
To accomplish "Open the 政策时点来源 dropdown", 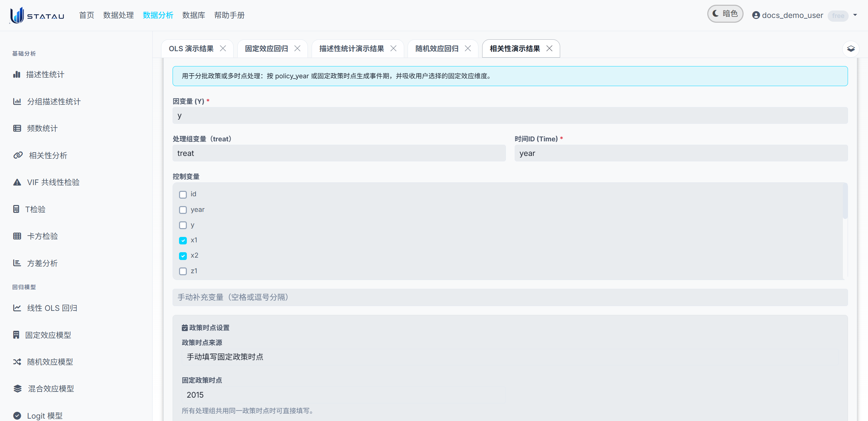I will tap(510, 357).
